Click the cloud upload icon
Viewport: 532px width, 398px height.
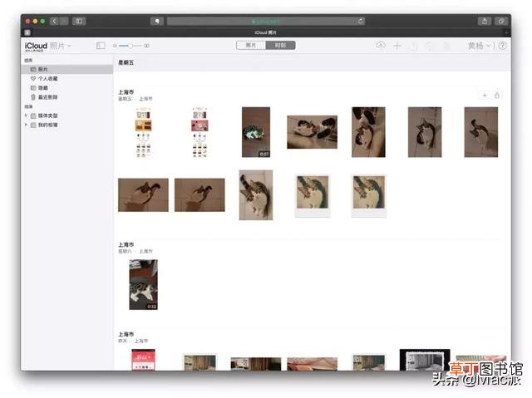381,46
